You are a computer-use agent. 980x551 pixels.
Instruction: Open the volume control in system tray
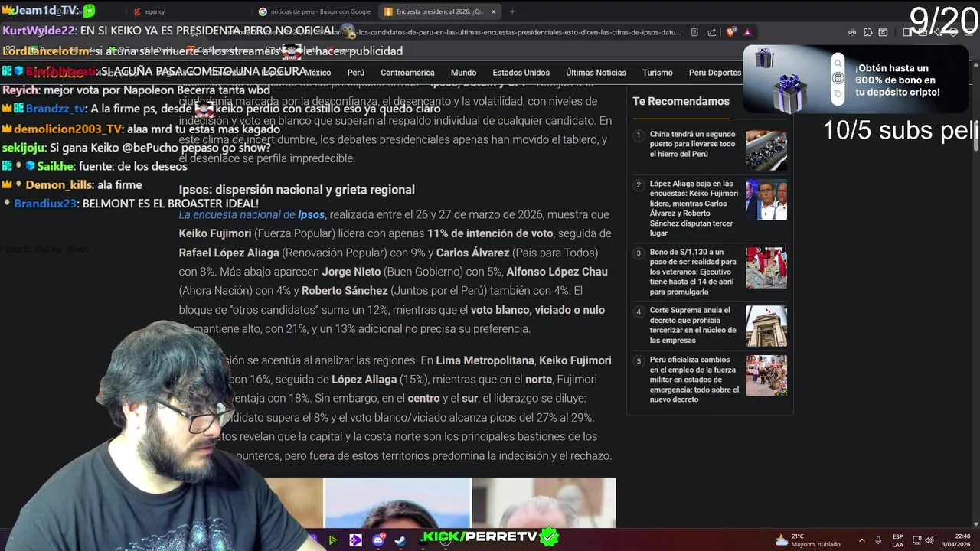click(929, 540)
